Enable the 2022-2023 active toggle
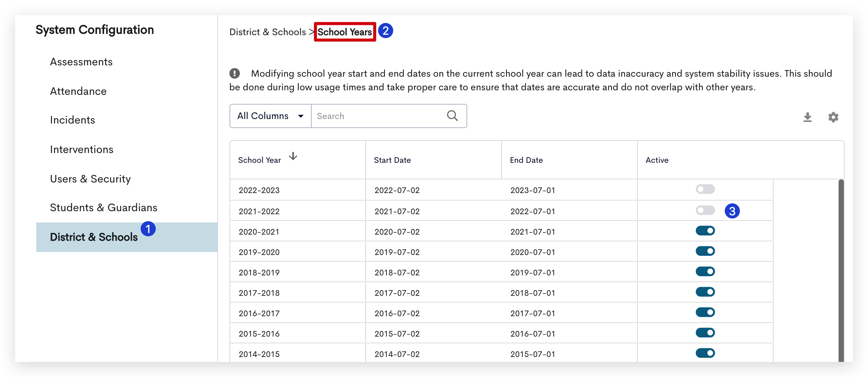 pyautogui.click(x=705, y=189)
